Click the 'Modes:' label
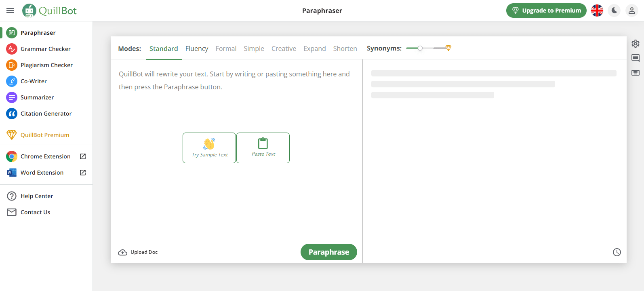This screenshot has width=644, height=291. click(130, 48)
